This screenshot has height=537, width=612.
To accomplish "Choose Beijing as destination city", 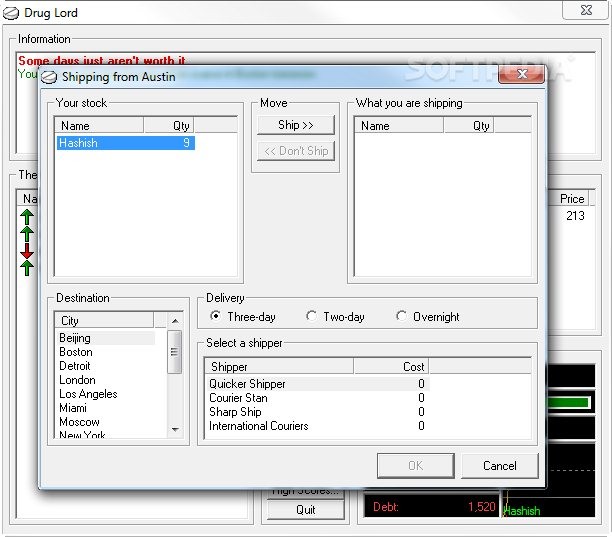I will 105,338.
